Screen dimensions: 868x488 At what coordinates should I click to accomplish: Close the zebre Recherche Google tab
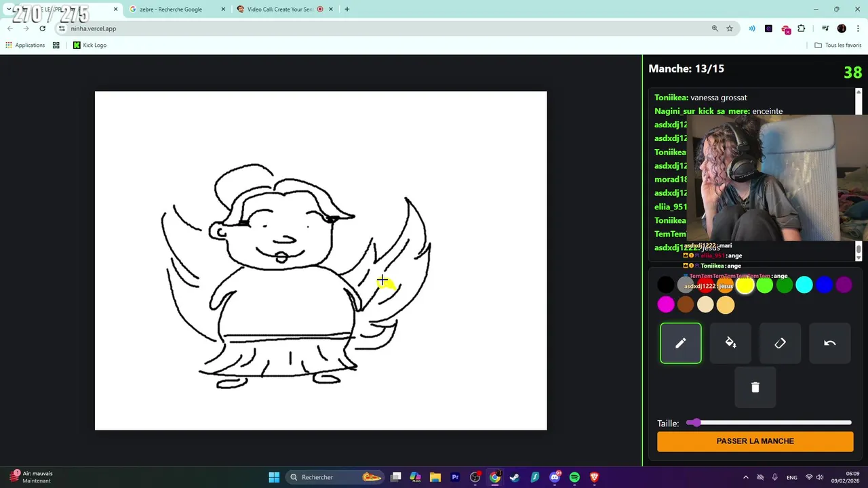click(x=223, y=9)
